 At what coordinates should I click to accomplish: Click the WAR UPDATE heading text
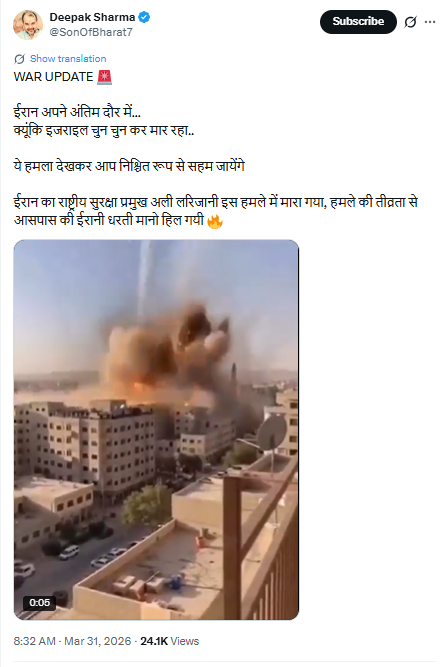[53, 77]
